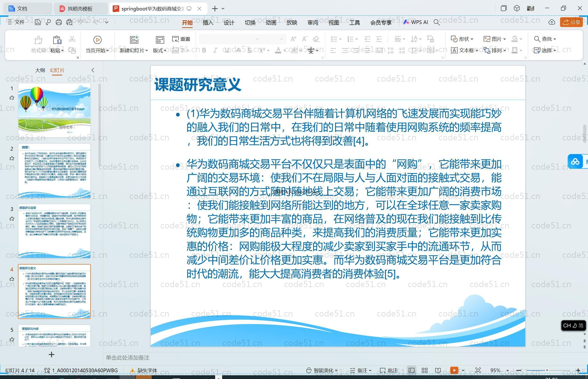Click the Undo arrow icon
588x379 pixels.
point(80,22)
